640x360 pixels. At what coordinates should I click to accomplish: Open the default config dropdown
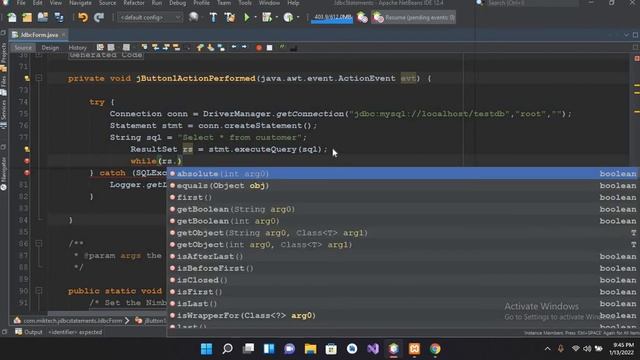(x=150, y=18)
